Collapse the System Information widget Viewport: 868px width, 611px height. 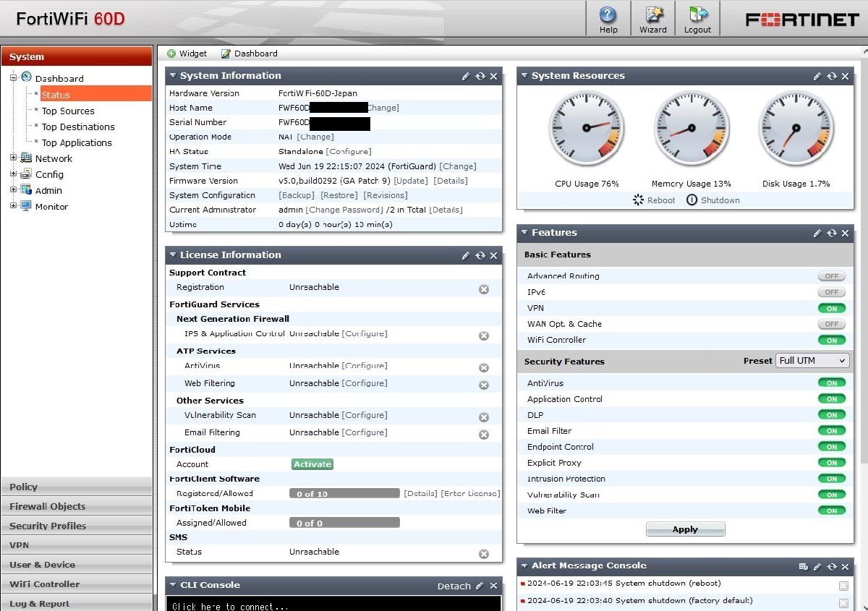tap(172, 76)
